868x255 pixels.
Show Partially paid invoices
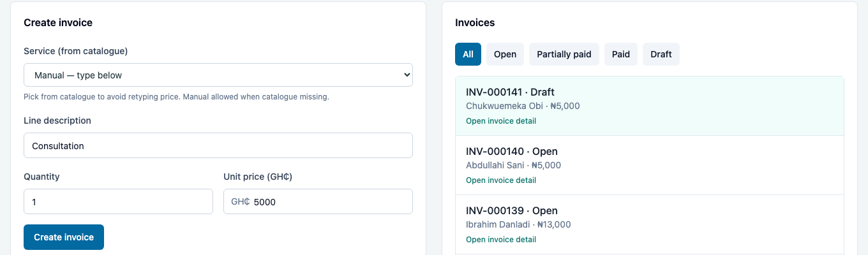click(x=564, y=54)
